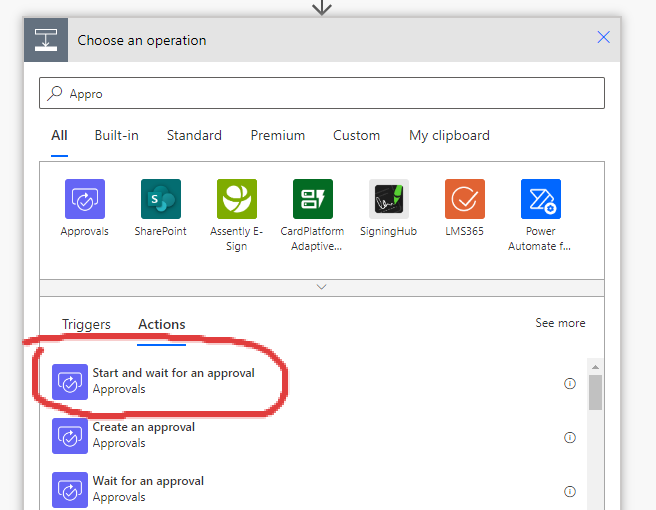Click the actions list scroll up arrow

point(595,367)
